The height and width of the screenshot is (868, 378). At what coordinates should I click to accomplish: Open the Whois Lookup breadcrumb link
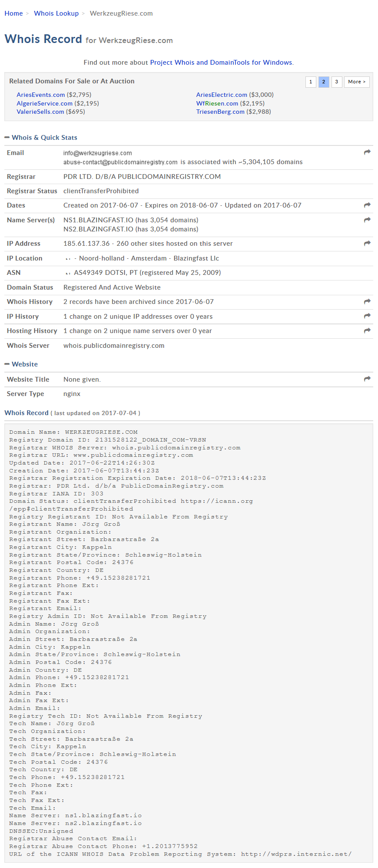[x=56, y=13]
